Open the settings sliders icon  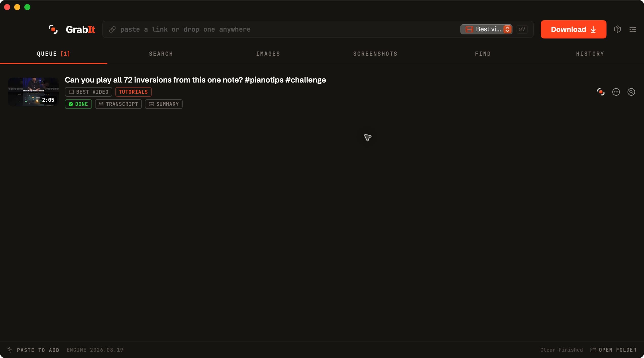pos(633,29)
